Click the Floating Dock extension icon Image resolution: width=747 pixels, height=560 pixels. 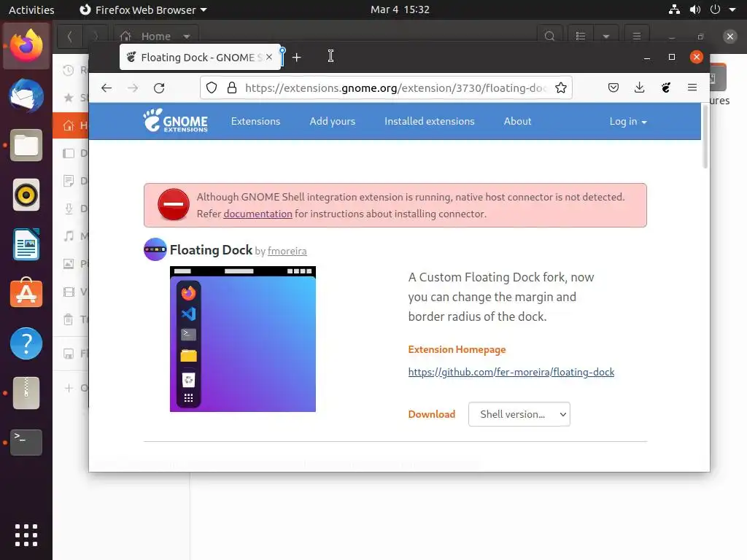click(x=155, y=249)
